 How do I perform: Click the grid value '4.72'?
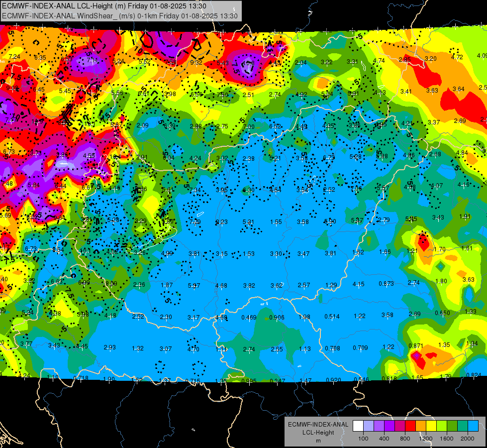pos(457,57)
